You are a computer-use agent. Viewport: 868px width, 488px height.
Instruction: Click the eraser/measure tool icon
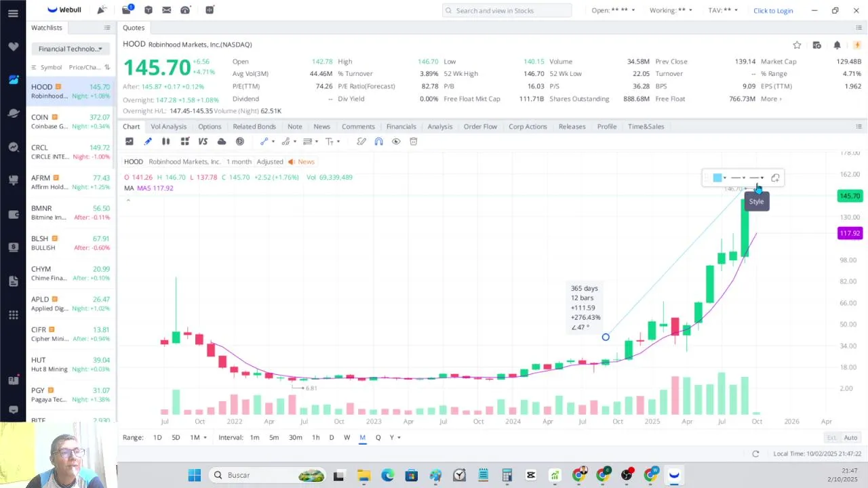361,141
